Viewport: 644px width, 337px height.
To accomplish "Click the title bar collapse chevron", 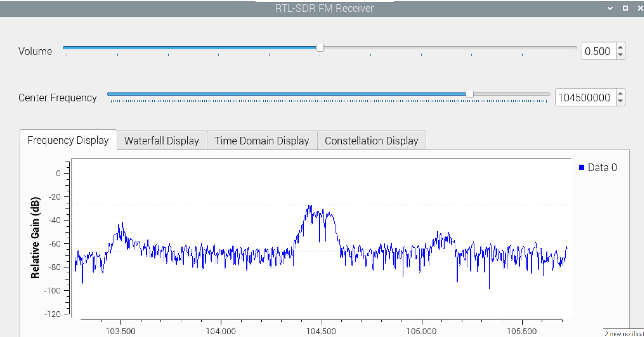I will [x=609, y=8].
